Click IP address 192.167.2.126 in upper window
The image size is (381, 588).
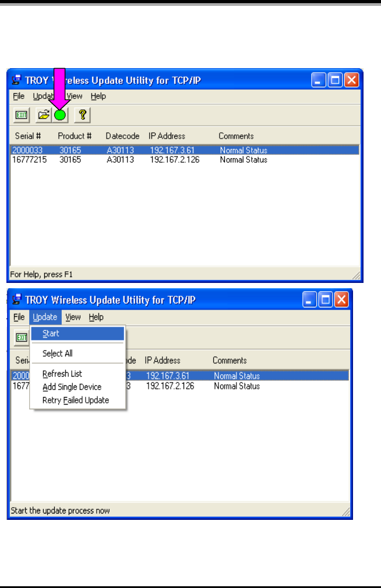point(175,160)
